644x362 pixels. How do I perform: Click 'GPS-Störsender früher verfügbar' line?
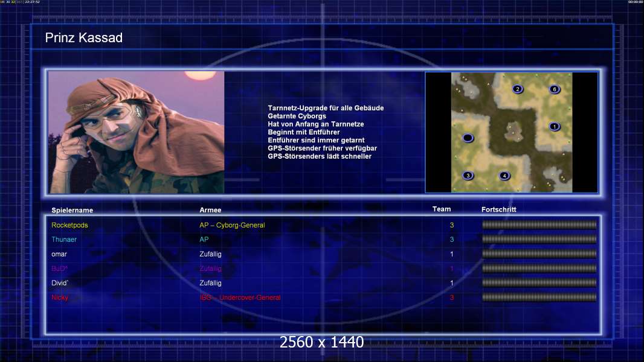tap(323, 148)
